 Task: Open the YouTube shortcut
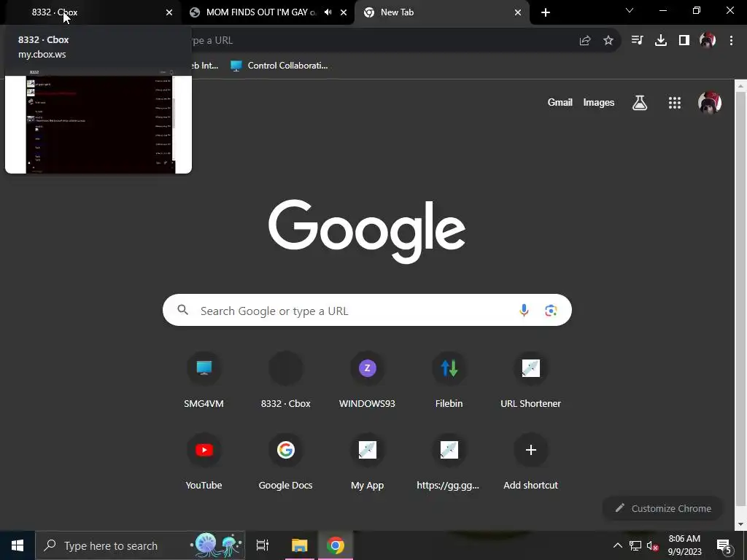(x=204, y=462)
